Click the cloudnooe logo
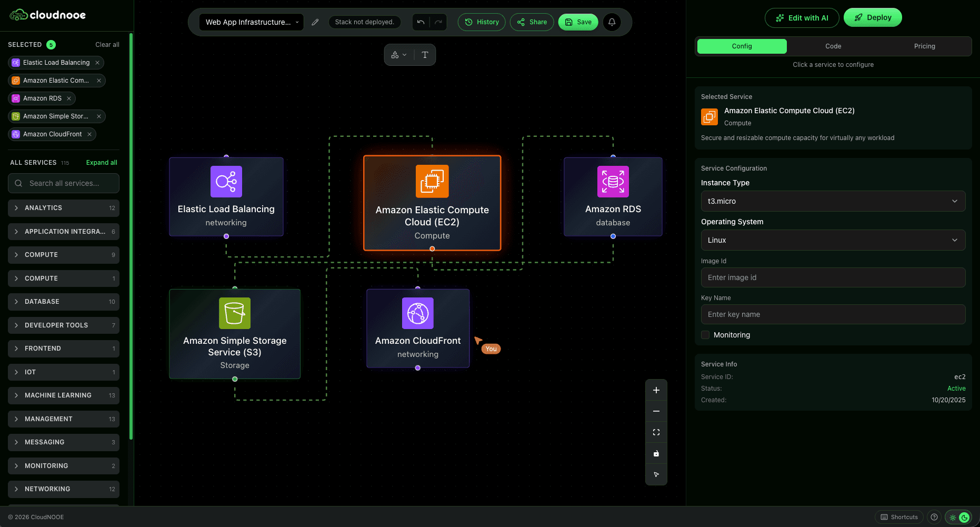This screenshot has width=980, height=527. click(47, 15)
